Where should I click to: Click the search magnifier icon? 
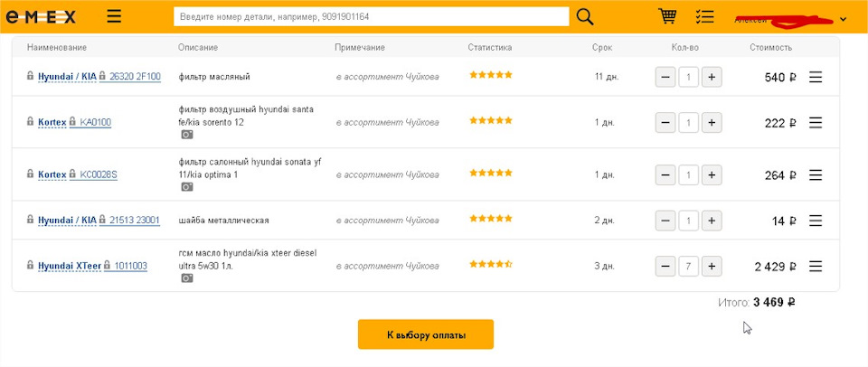(585, 17)
